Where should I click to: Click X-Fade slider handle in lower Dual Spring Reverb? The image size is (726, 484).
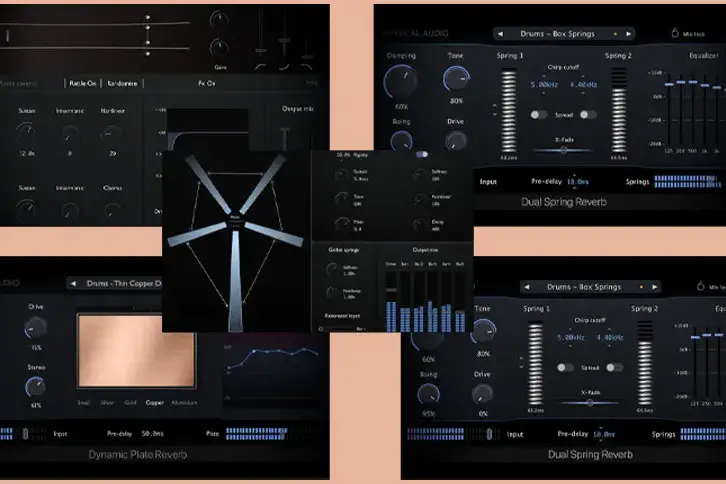click(x=590, y=403)
